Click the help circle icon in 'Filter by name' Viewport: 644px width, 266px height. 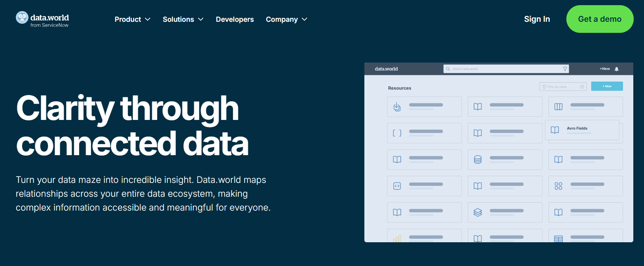pyautogui.click(x=582, y=87)
